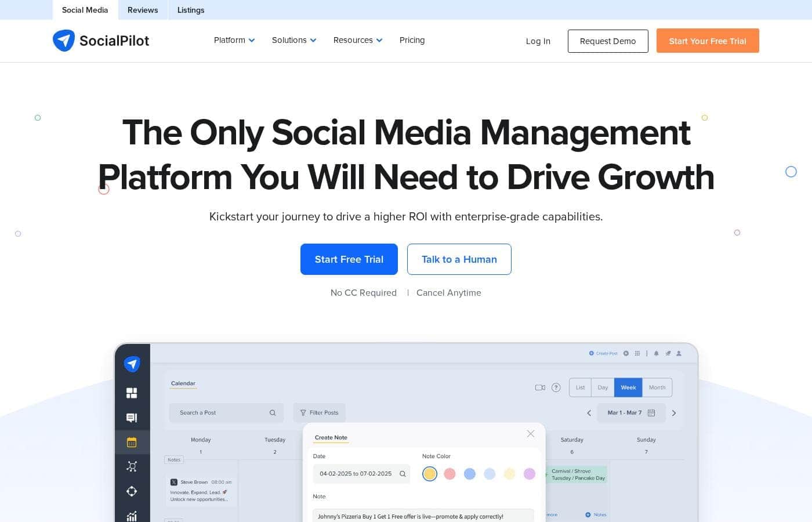
Task: Click the calendar picker icon beside Mar 1 - Mar 7
Action: 651,413
